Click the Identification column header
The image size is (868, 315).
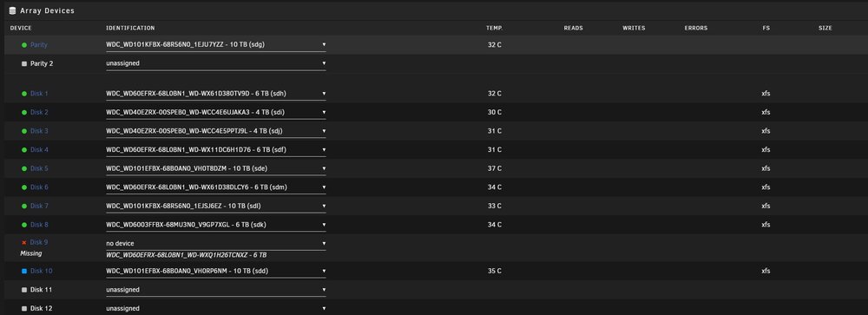click(x=131, y=29)
